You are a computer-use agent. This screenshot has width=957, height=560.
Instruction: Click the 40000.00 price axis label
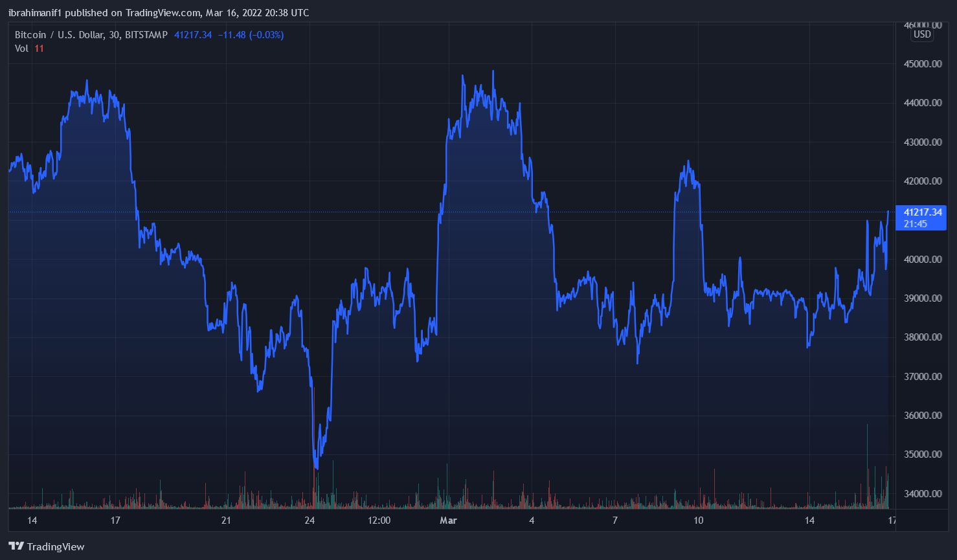tap(922, 260)
